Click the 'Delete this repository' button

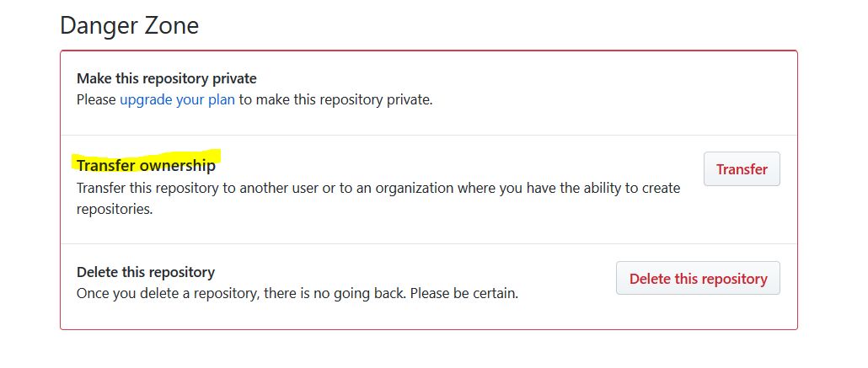point(698,279)
